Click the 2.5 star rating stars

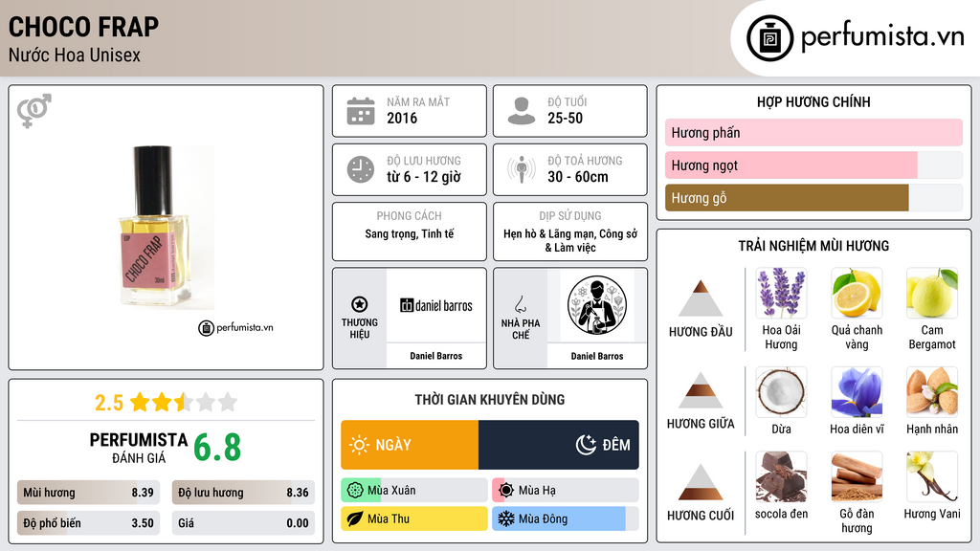tap(184, 402)
